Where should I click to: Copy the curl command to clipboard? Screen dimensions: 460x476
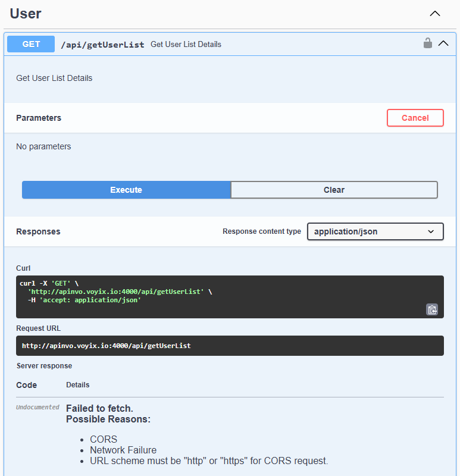432,309
